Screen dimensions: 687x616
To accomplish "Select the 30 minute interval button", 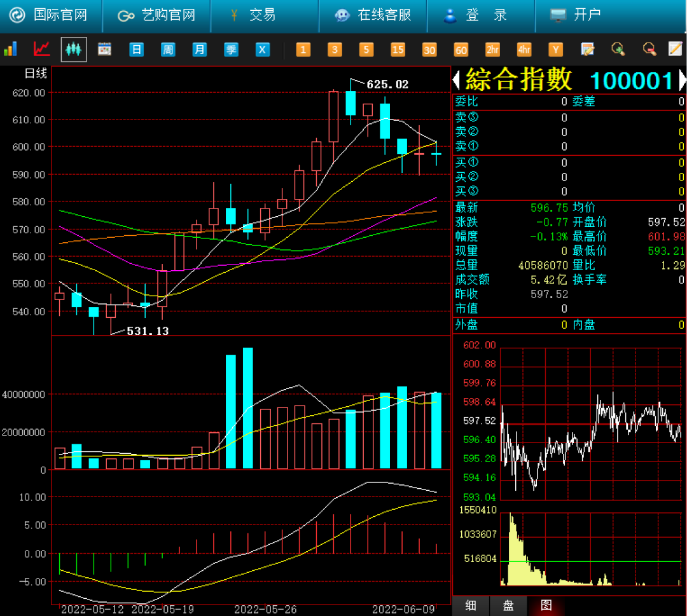I will tap(429, 50).
